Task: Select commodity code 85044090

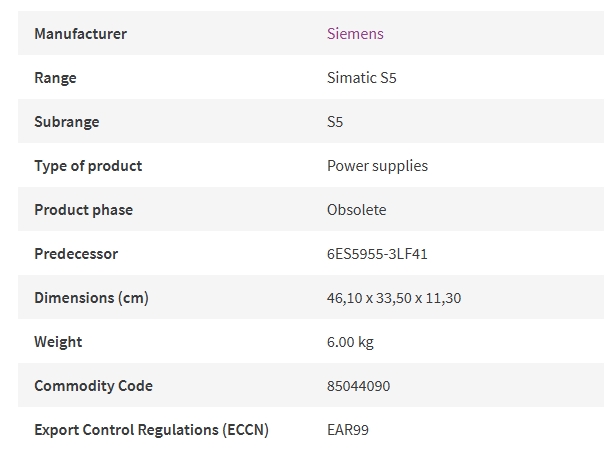Action: (x=358, y=386)
